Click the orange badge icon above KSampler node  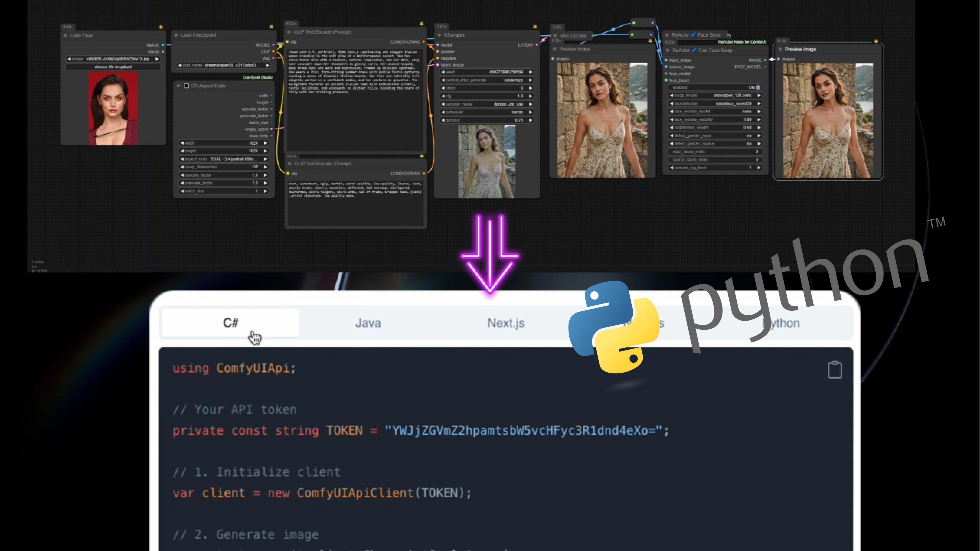pyautogui.click(x=534, y=27)
